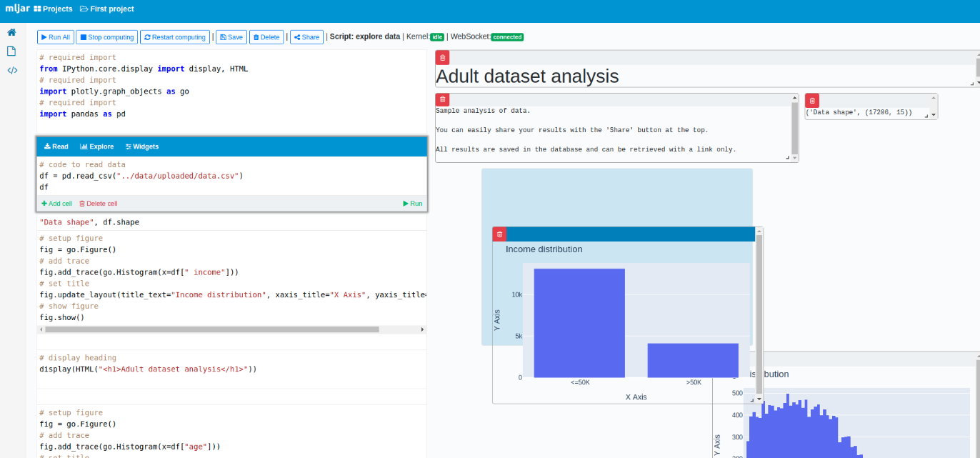Delete the Adult dataset analysis heading widget
980x458 pixels.
click(443, 58)
